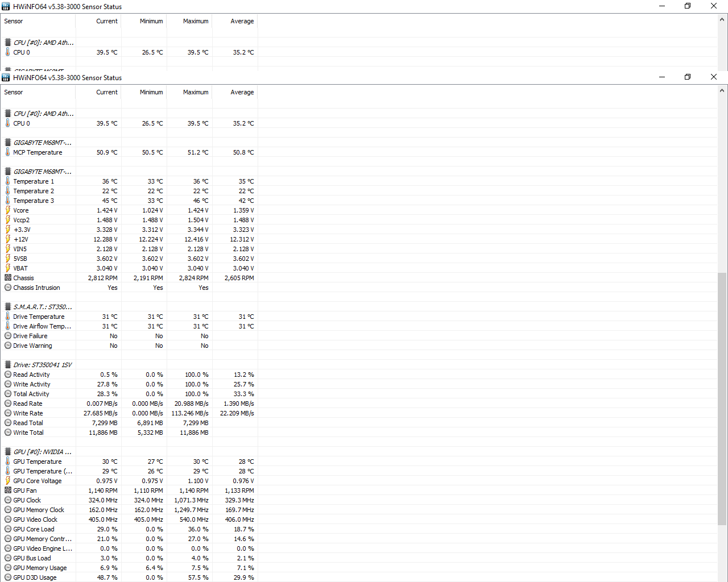Viewport: 728px width, 582px height.
Task: Select the GPU Core Load sensor row
Action: click(x=34, y=529)
